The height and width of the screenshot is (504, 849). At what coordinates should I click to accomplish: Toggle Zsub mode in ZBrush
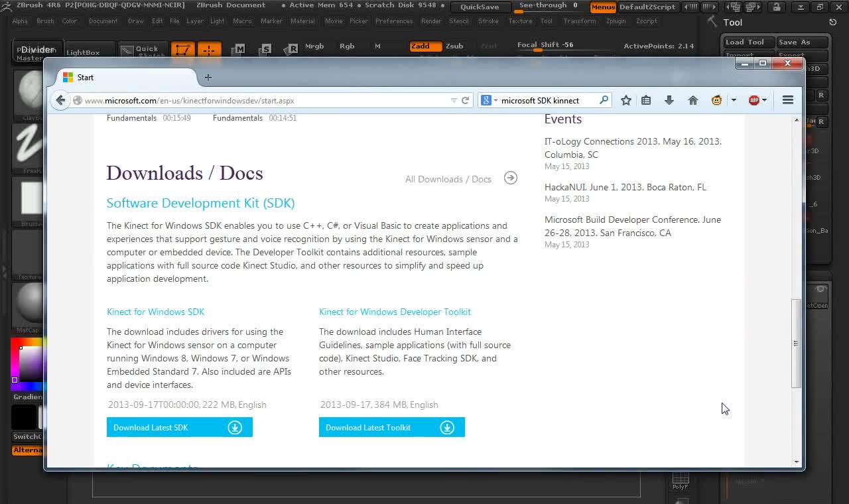pos(455,46)
